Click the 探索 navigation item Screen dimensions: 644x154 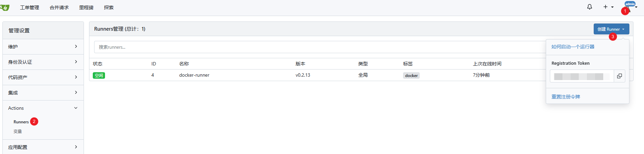coord(109,7)
